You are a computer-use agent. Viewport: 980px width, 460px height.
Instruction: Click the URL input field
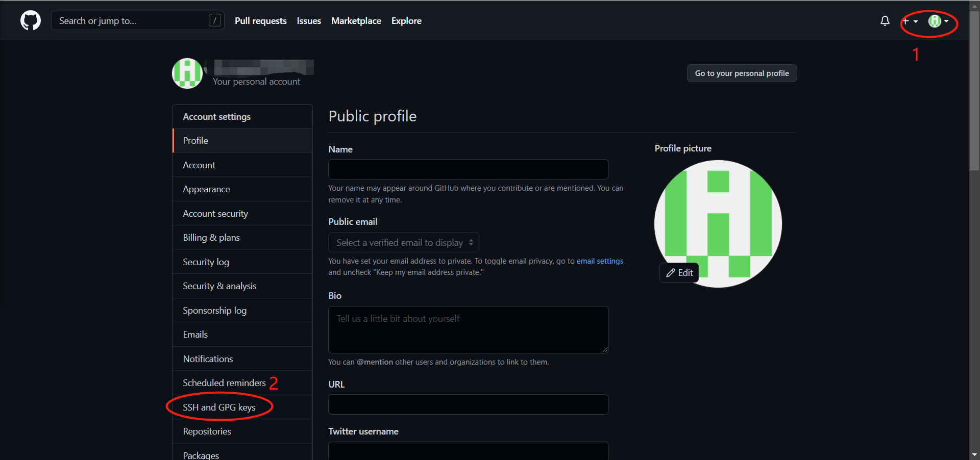[468, 404]
